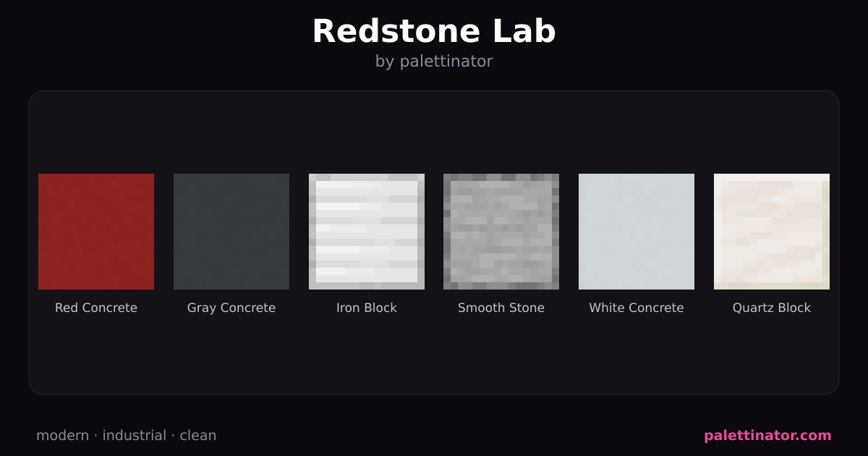Click the 'modern · industrial · clean' tags text
The height and width of the screenshot is (456, 868).
click(127, 436)
